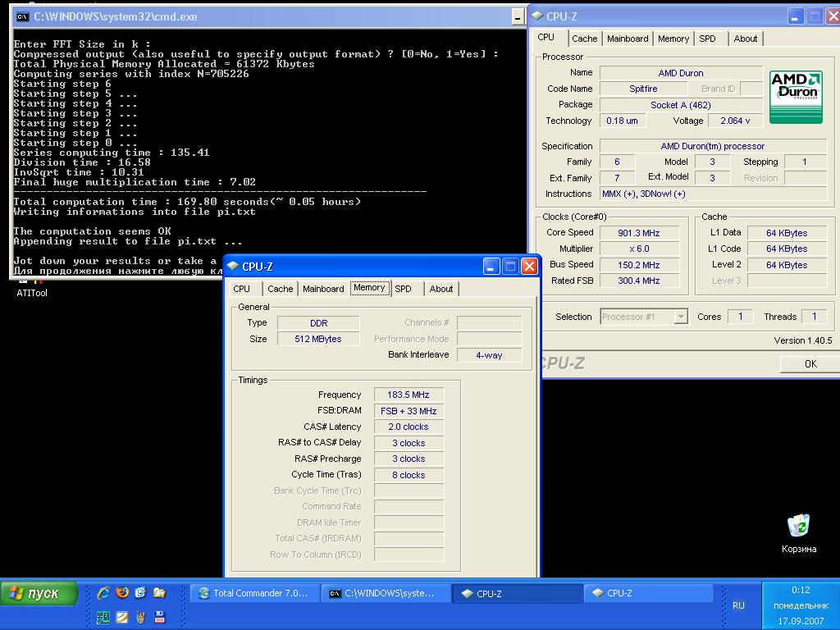This screenshot has height=630, width=840.
Task: Click the FSB:DRAM value FSB + 33 MHz
Action: coord(409,411)
